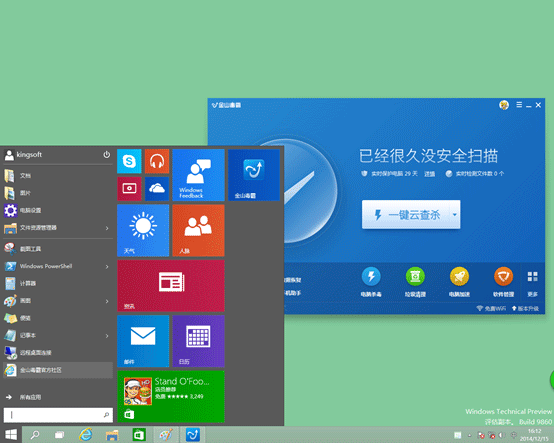Click the taskbar Search magnifier
Viewport: 554px width, 443px height.
click(35, 435)
